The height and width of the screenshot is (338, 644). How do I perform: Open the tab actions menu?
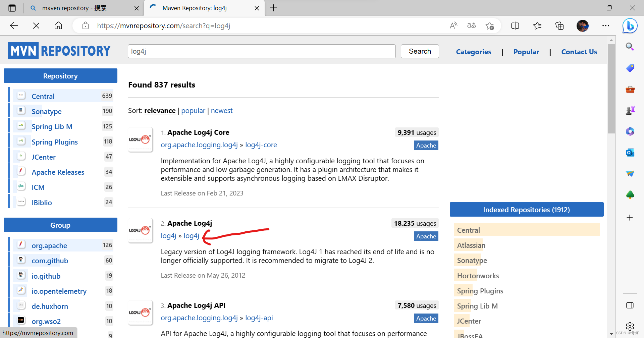point(12,8)
